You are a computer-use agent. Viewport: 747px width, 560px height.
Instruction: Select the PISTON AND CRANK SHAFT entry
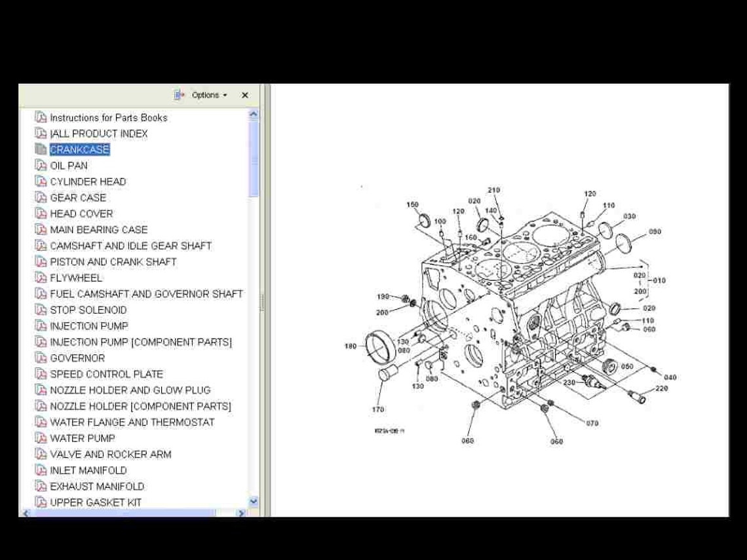[x=112, y=261]
